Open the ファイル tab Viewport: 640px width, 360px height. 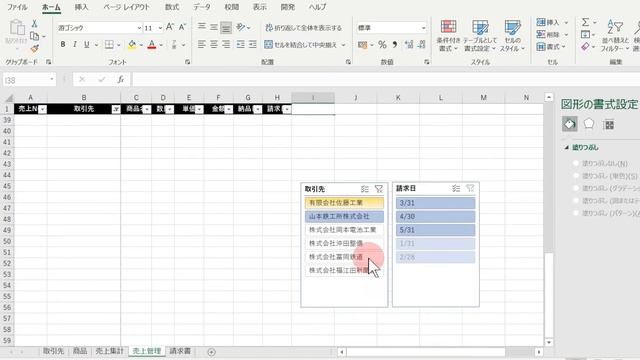point(17,7)
